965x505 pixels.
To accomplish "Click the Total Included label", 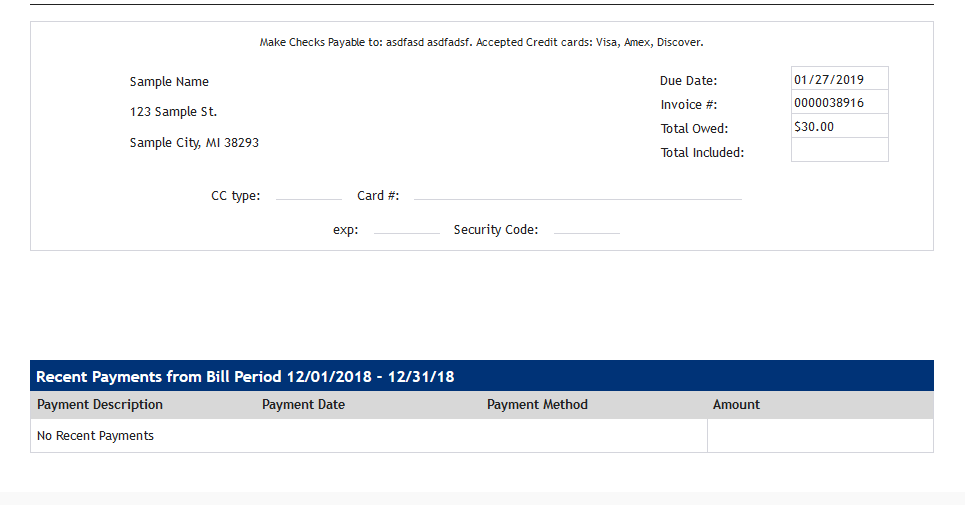I will 702,153.
